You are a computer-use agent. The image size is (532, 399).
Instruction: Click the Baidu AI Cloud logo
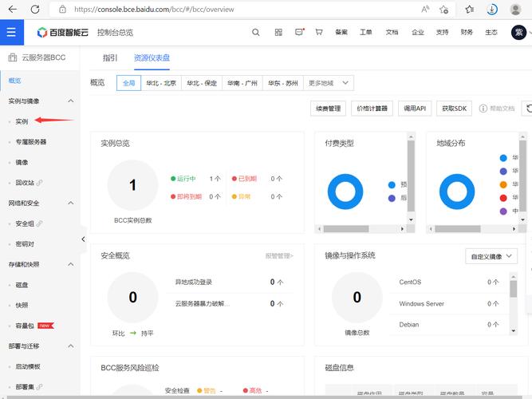[62, 32]
